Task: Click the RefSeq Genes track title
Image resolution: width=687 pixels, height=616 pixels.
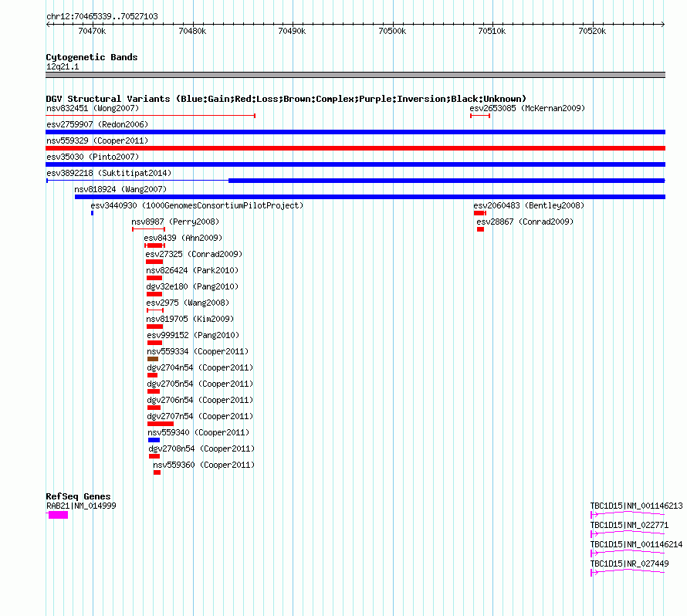Action: coord(78,496)
